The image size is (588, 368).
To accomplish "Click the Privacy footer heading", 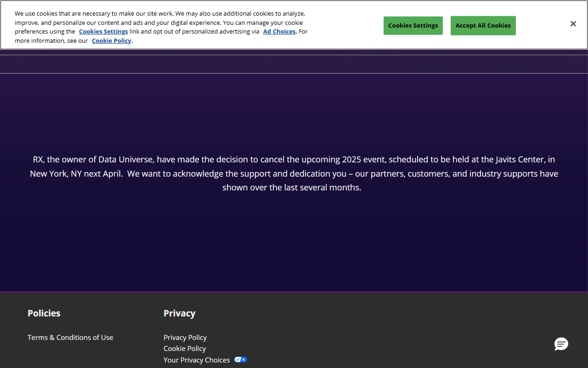I will click(180, 313).
